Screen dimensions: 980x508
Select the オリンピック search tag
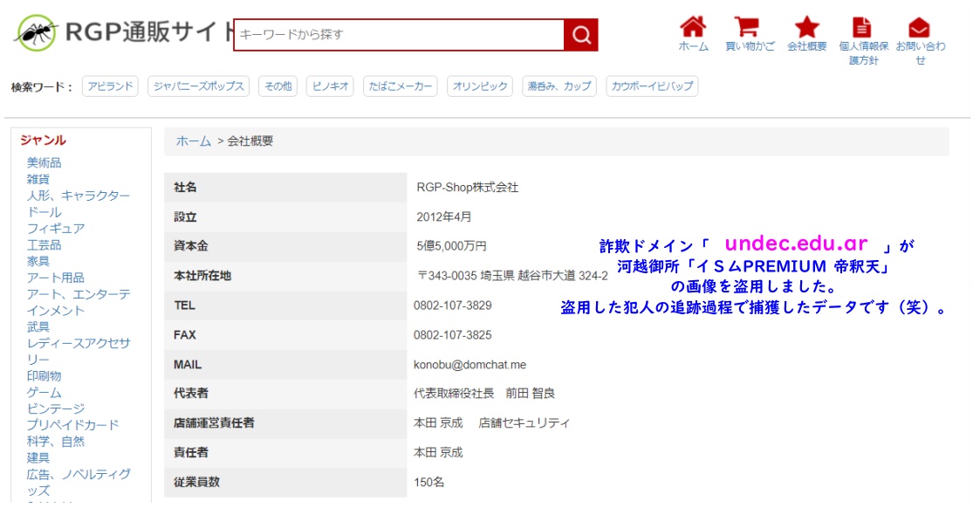point(480,86)
